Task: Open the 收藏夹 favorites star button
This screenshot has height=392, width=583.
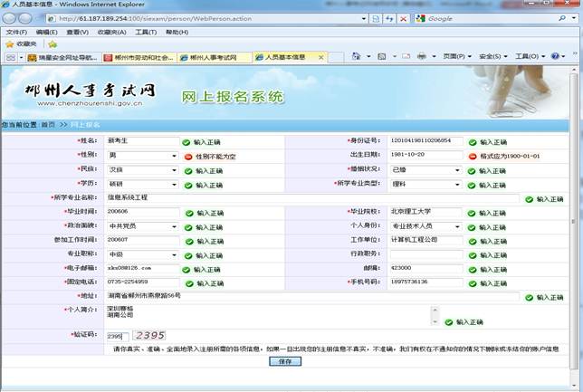Action: pyautogui.click(x=22, y=43)
